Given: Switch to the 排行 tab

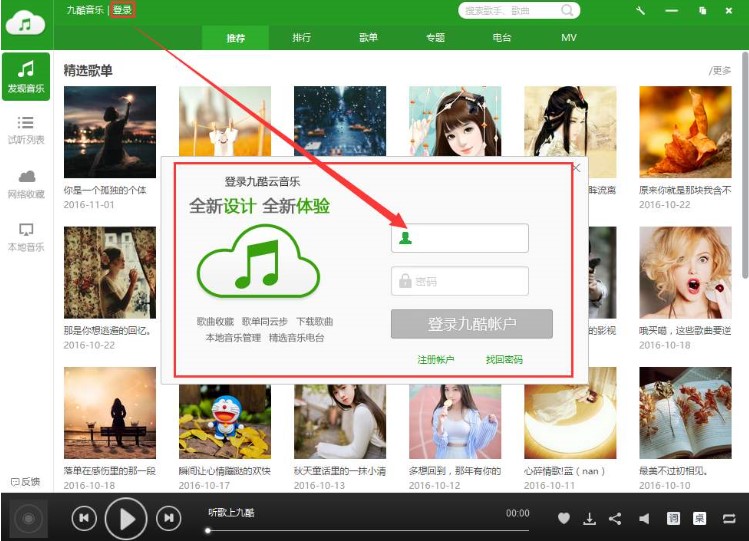Looking at the screenshot, I should point(302,38).
